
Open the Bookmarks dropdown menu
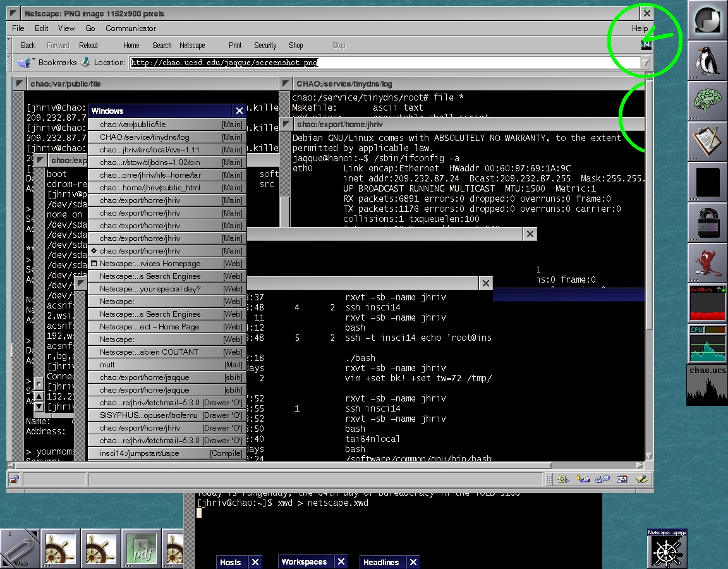click(x=57, y=62)
